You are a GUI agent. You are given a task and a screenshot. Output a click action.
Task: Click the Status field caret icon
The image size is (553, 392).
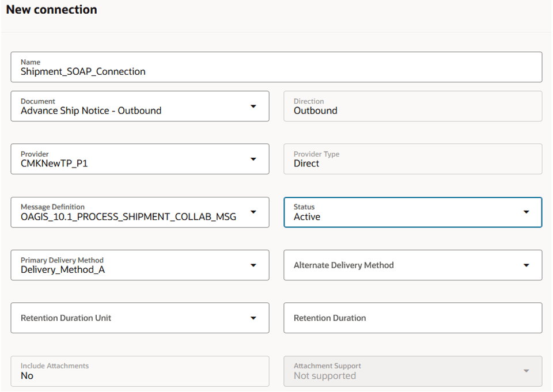click(526, 212)
